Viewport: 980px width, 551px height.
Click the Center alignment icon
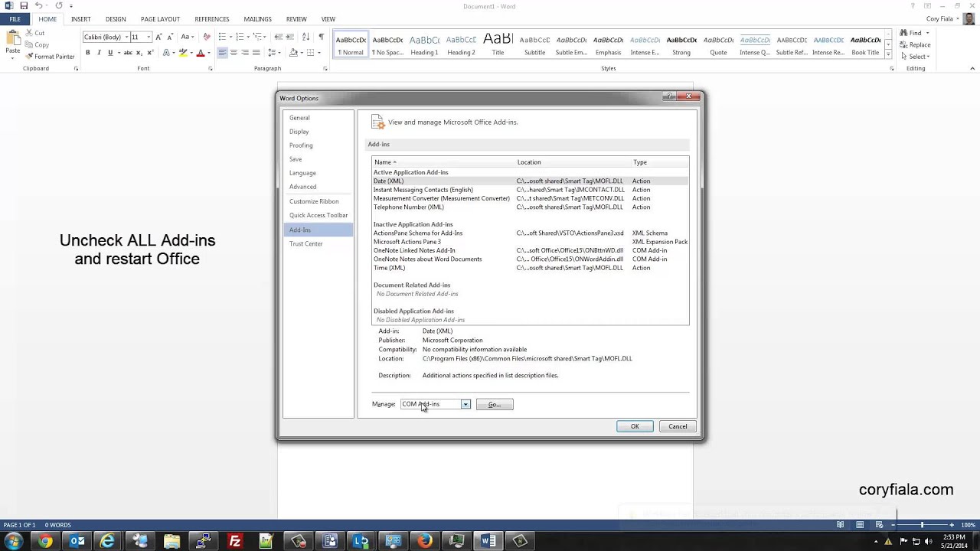point(234,53)
